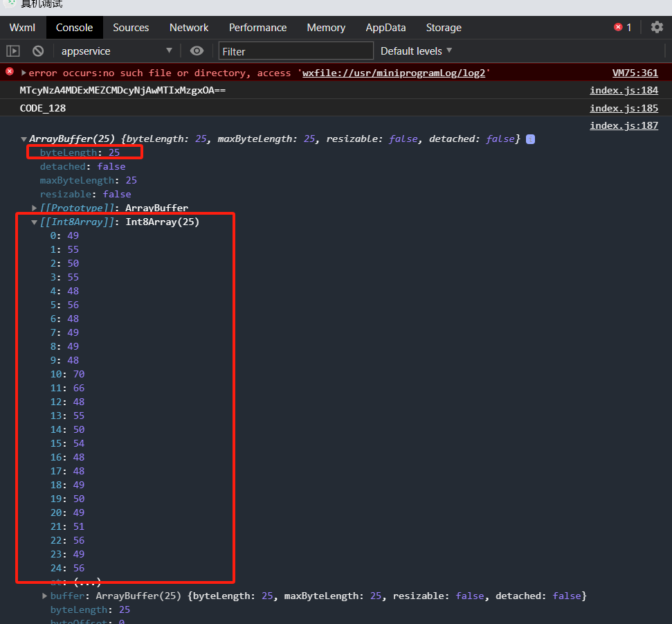
Task: Open the Network tab
Action: click(x=188, y=28)
